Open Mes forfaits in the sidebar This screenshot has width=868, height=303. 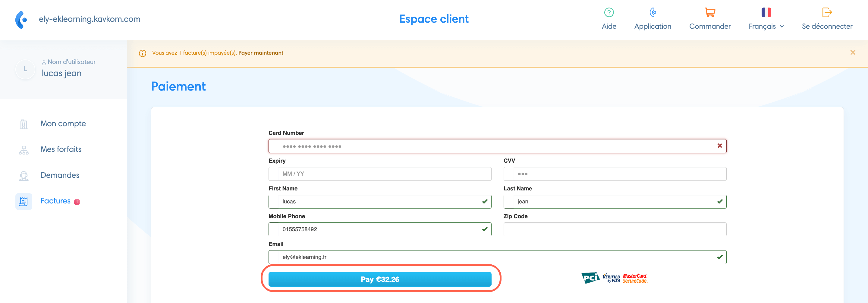coord(61,149)
